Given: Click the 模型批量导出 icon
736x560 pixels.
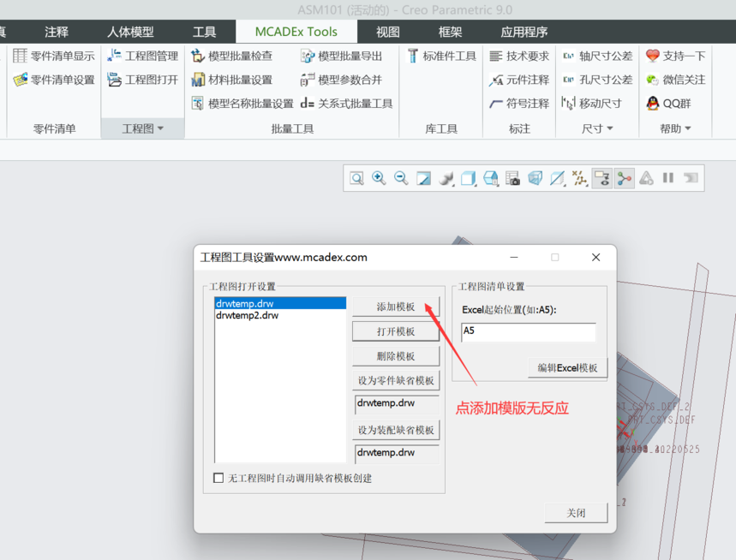Looking at the screenshot, I should click(308, 56).
